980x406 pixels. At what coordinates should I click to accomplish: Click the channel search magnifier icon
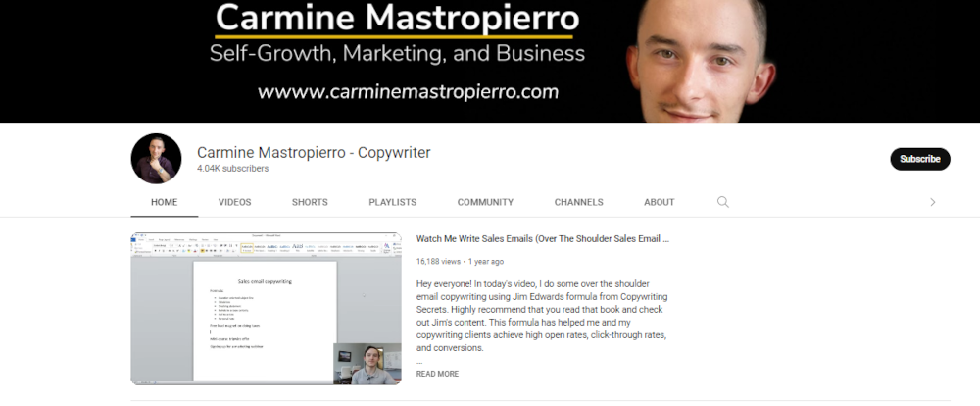coord(723,202)
